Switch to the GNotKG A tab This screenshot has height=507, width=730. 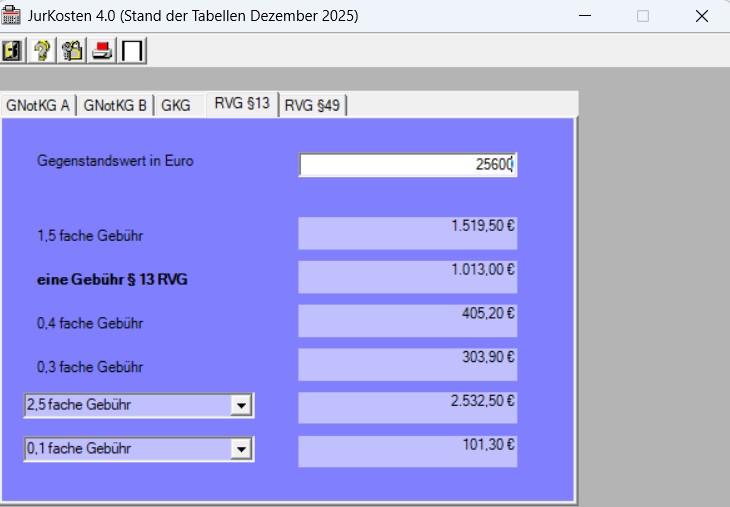coord(38,105)
